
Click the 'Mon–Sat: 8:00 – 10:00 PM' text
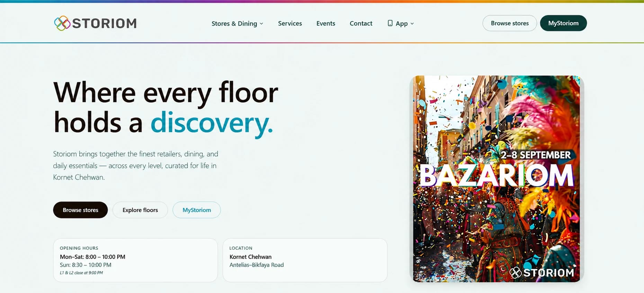tap(92, 257)
